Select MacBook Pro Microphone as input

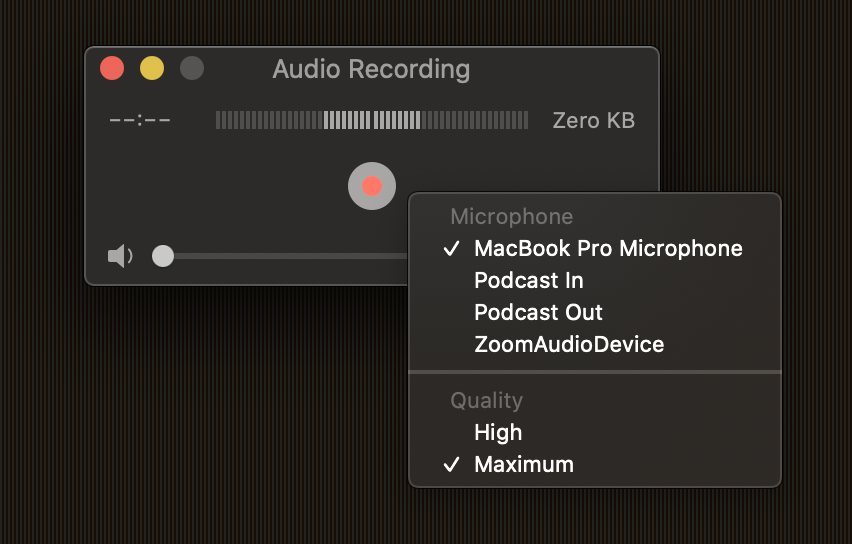point(608,248)
